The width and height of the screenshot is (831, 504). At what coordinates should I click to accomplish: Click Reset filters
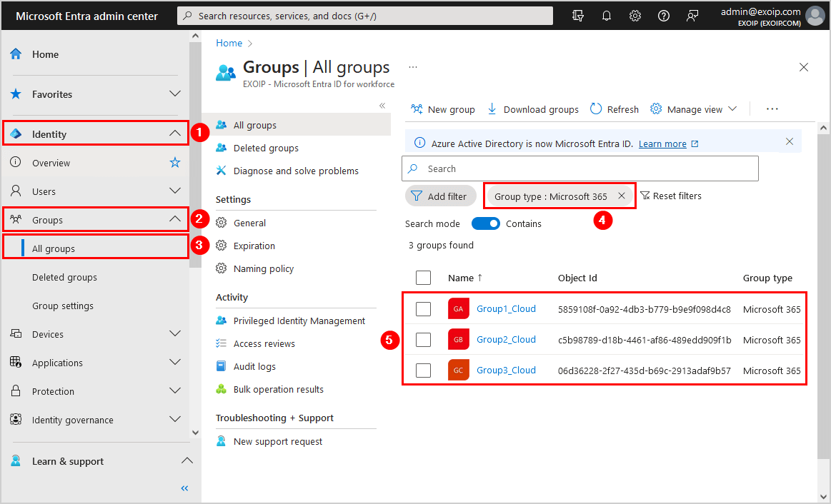coord(671,196)
